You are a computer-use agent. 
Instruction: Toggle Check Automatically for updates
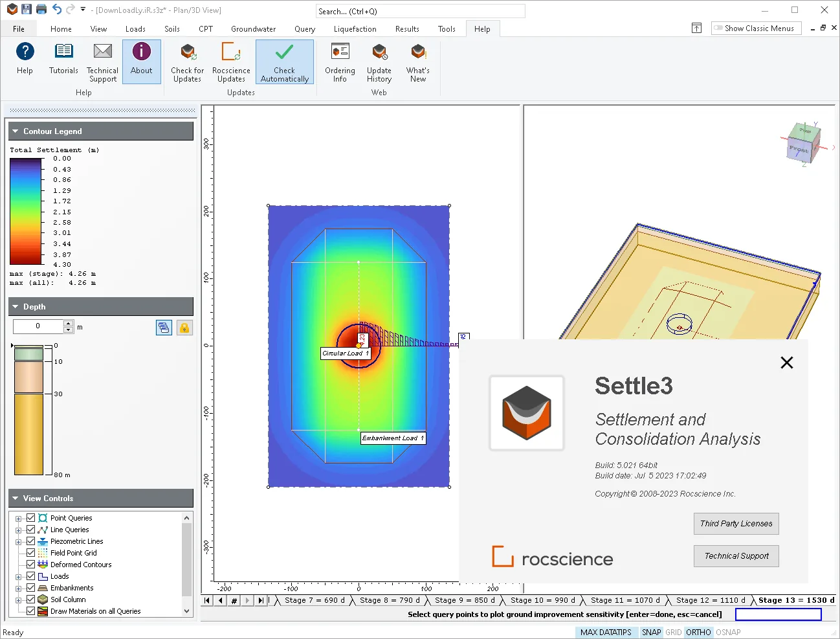pyautogui.click(x=285, y=62)
